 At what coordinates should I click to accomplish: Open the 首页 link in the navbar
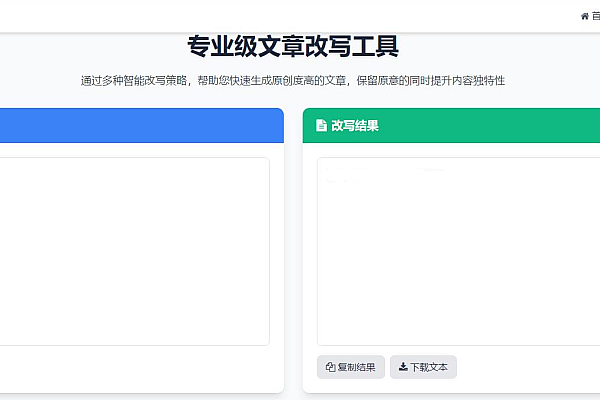coord(595,16)
